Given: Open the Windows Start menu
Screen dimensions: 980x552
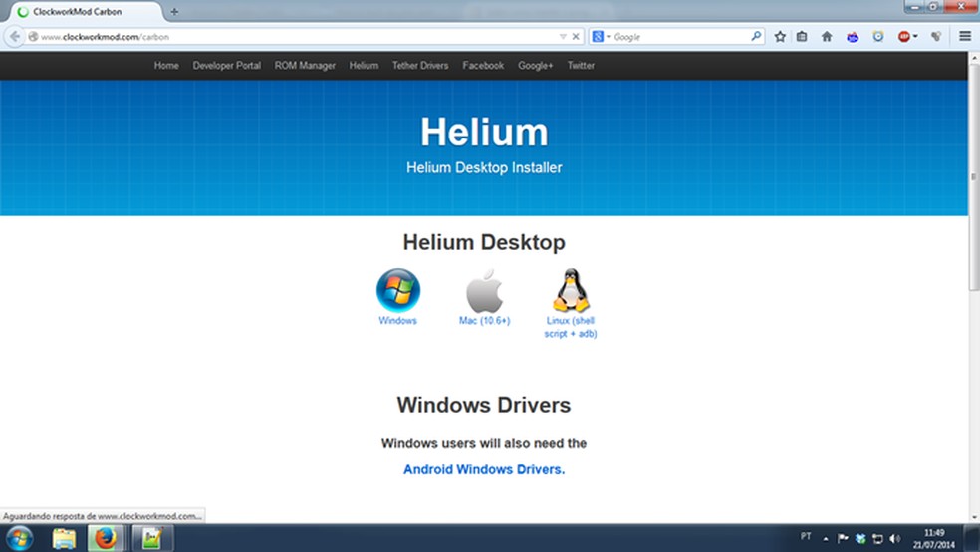Looking at the screenshot, I should pyautogui.click(x=19, y=538).
